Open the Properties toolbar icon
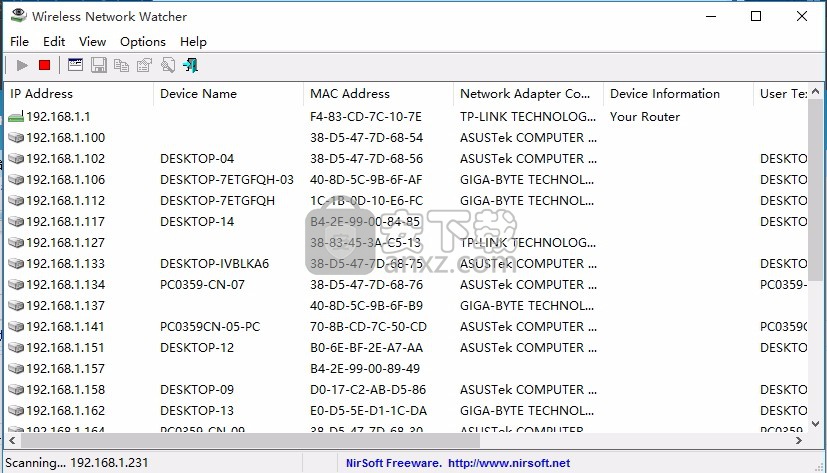The height and width of the screenshot is (473, 827). (144, 65)
